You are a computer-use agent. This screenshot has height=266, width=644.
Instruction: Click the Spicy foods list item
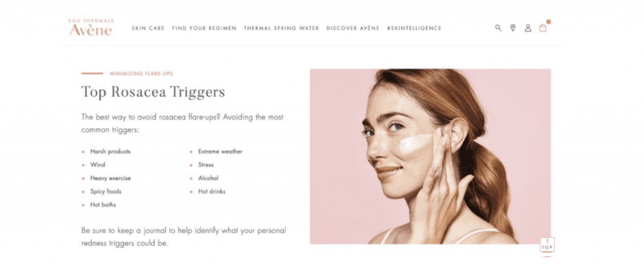[x=106, y=191]
